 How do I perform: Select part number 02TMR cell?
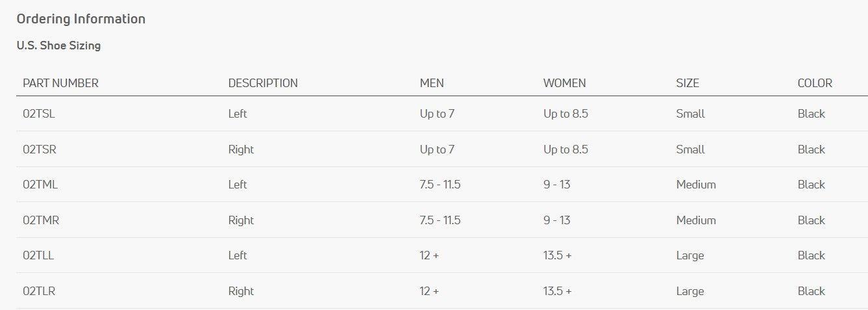tap(41, 220)
